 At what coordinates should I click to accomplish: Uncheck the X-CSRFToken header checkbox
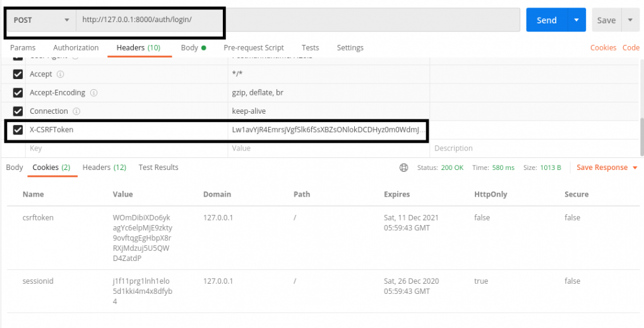point(18,130)
